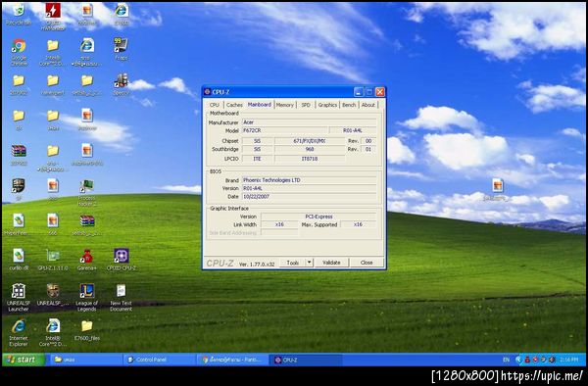Click the Model field showing F672CR
This screenshot has height=386, width=588.
point(284,130)
